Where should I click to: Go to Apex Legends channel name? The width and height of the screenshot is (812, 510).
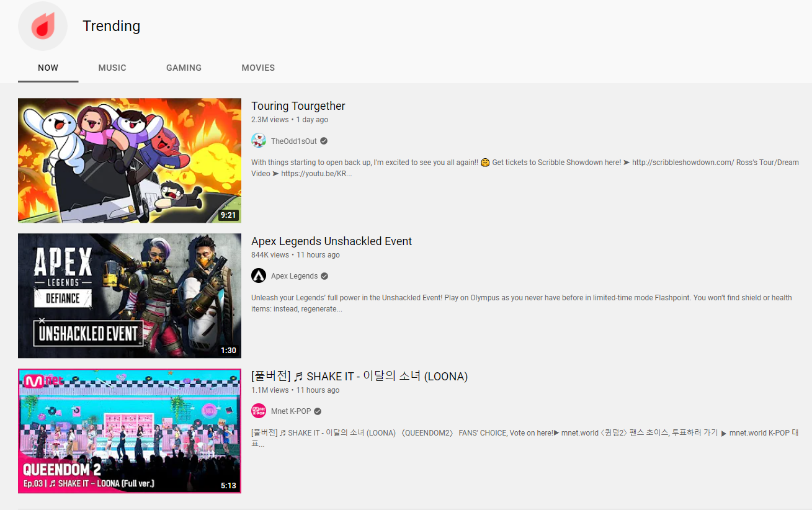coord(295,276)
